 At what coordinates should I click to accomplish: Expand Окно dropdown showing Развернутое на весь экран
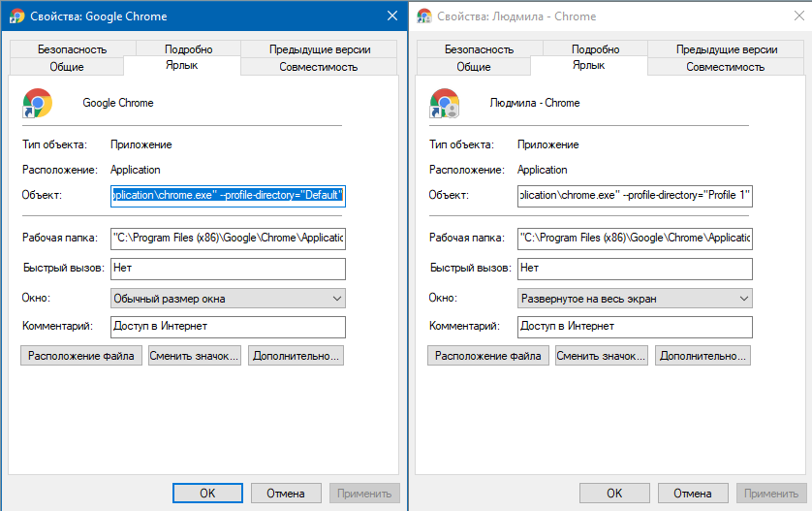pos(635,299)
